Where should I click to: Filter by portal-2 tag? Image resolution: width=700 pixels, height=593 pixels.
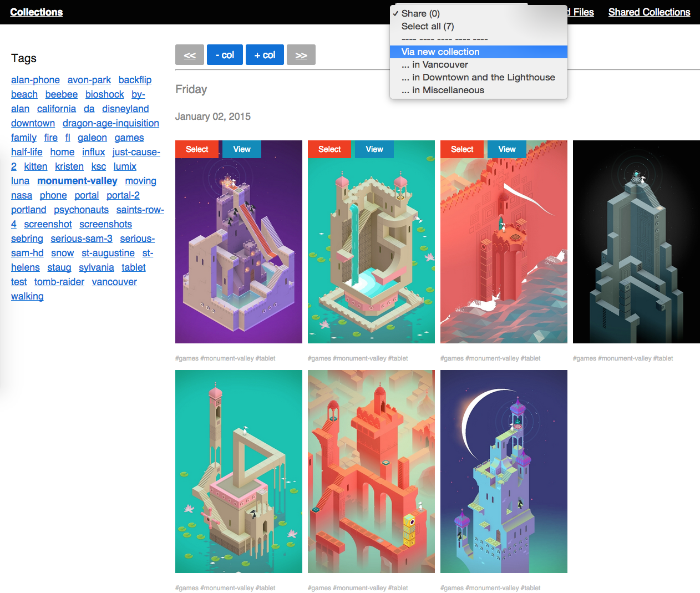tap(123, 195)
